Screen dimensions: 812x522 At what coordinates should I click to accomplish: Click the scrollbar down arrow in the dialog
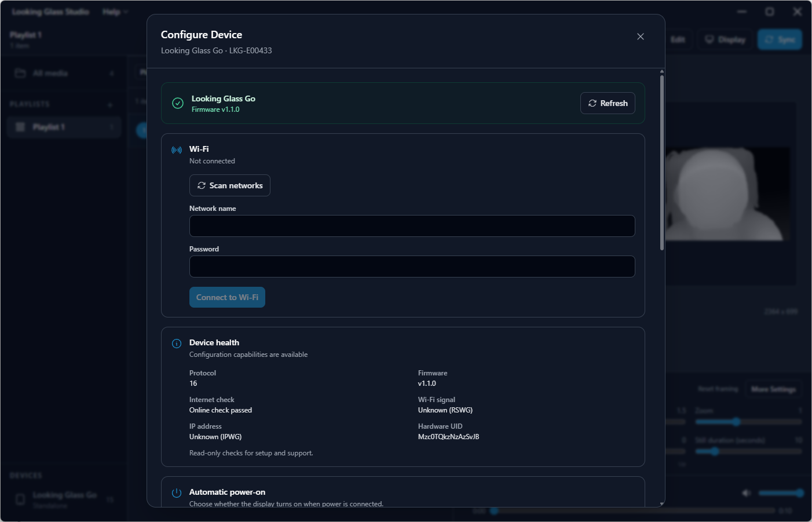tap(662, 504)
